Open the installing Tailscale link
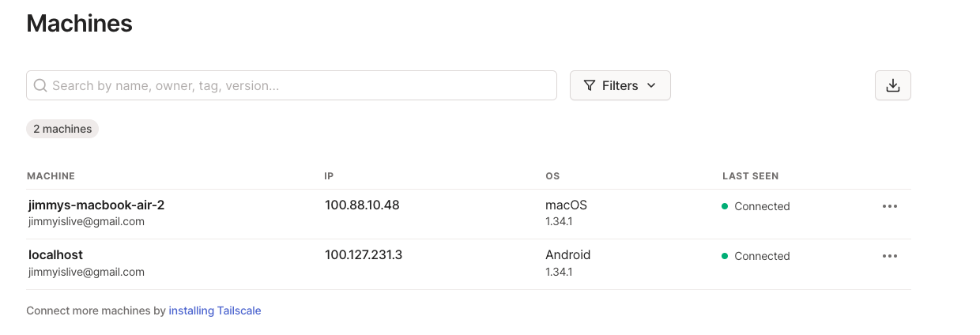Image resolution: width=980 pixels, height=335 pixels. coord(215,311)
